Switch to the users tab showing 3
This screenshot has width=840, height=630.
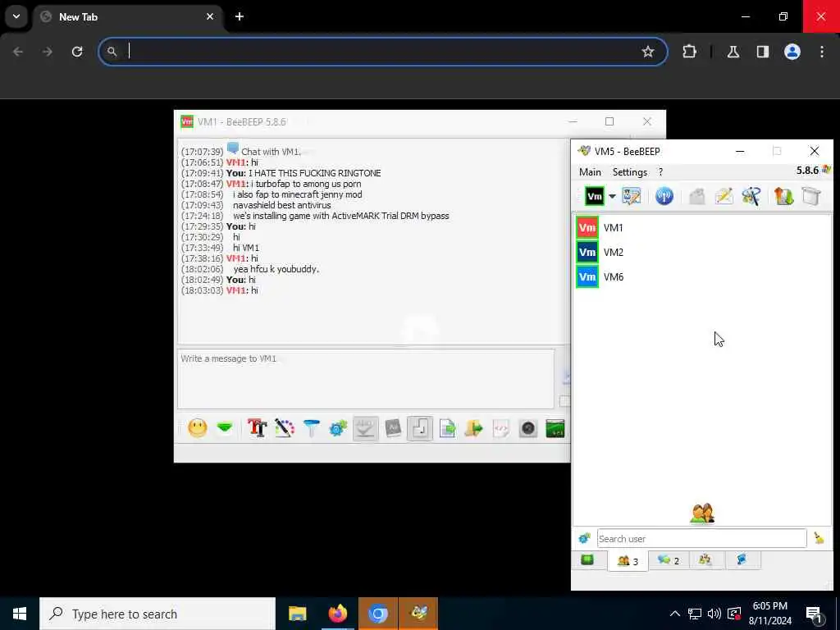[628, 561]
